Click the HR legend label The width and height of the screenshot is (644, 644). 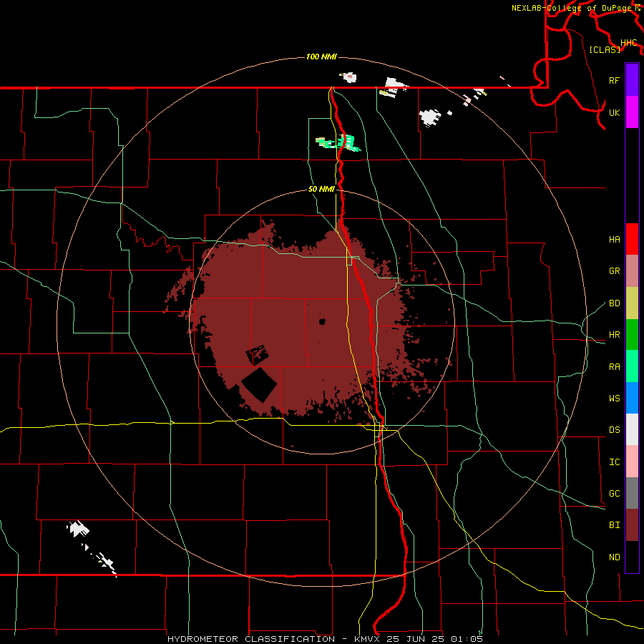click(x=614, y=335)
